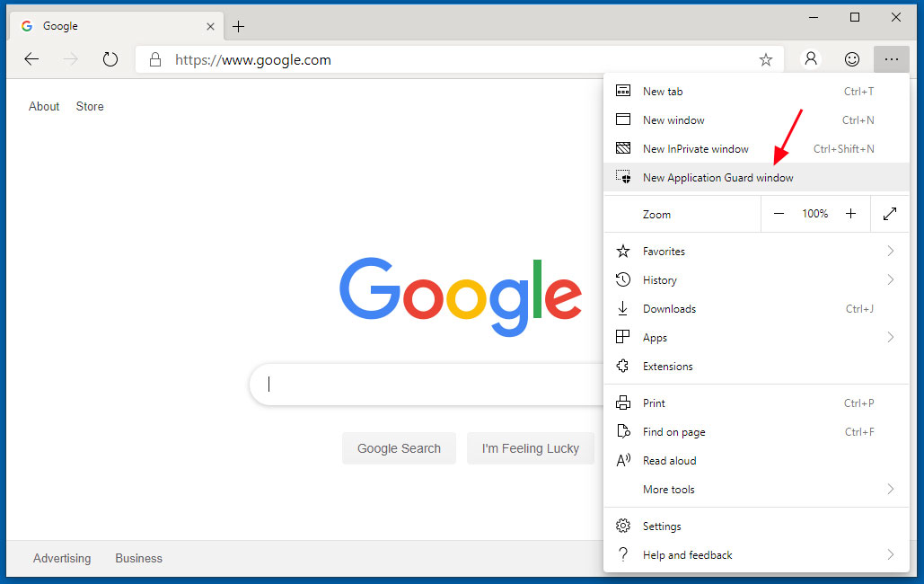The height and width of the screenshot is (584, 924).
Task: Click the padlock site info icon
Action: click(x=155, y=59)
